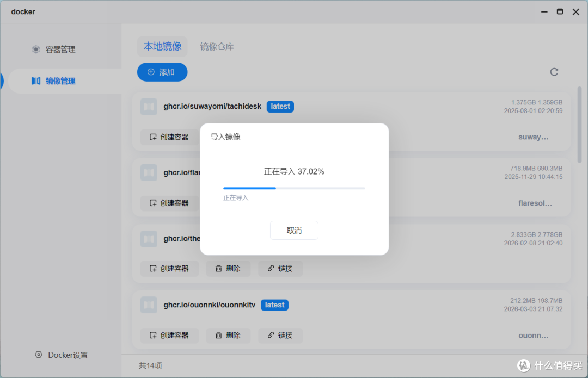Click the 2025-08-01 02:20:59 timestamp
588x378 pixels.
533,111
